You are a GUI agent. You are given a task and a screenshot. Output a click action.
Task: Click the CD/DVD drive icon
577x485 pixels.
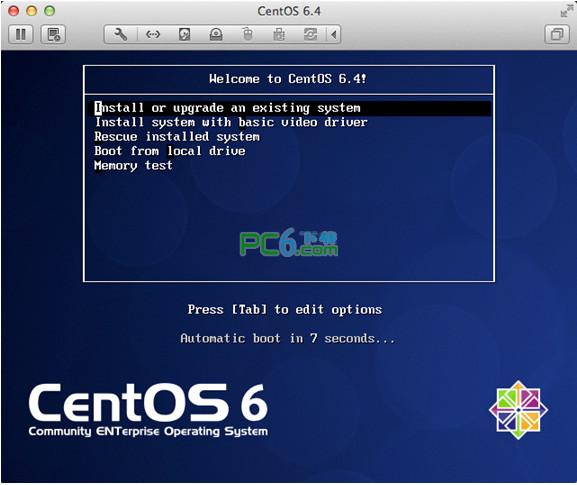click(216, 35)
